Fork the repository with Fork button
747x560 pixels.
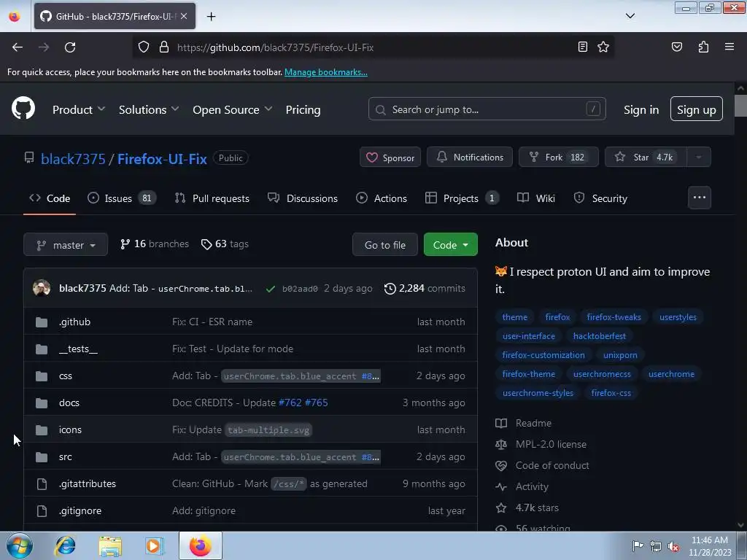[x=558, y=157]
